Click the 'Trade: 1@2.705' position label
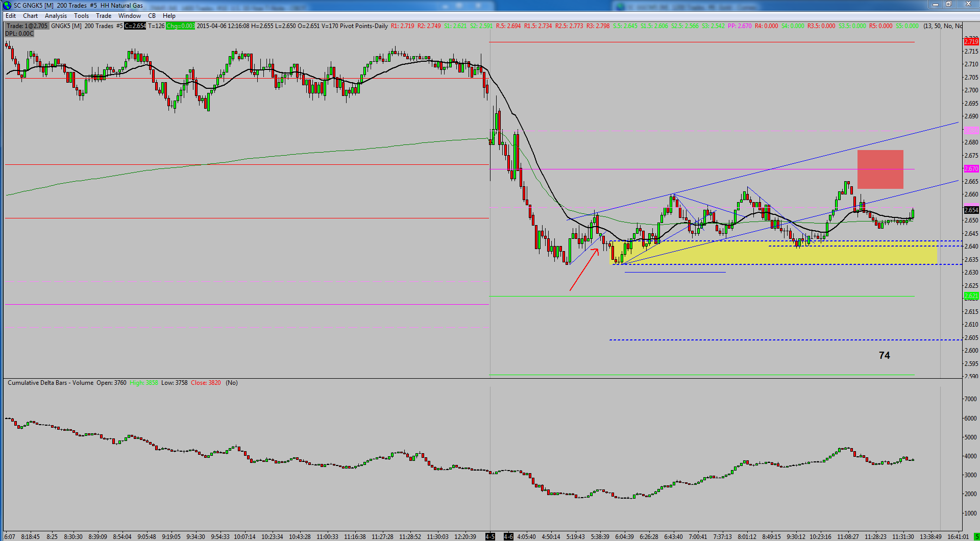The image size is (980, 541). (27, 26)
